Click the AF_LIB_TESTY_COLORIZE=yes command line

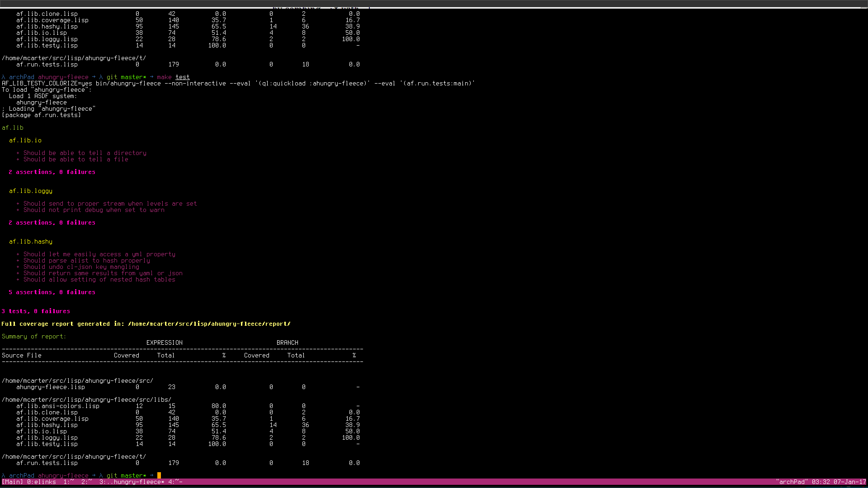(x=238, y=84)
